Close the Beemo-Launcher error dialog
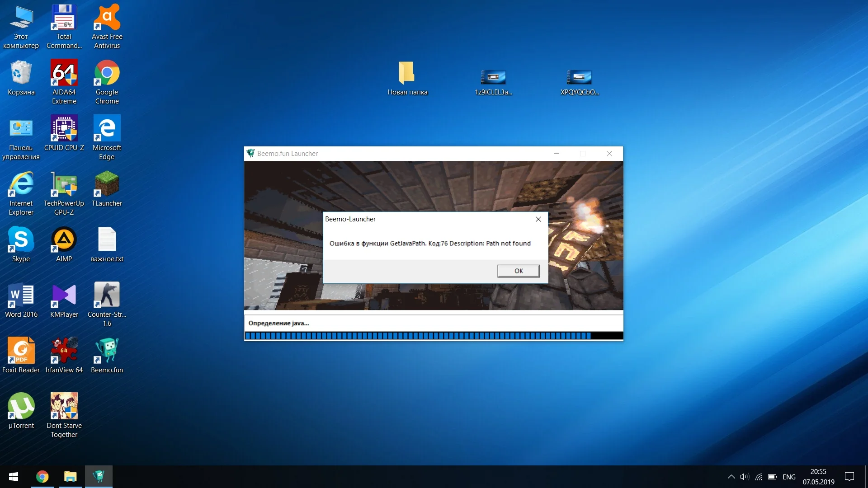Image resolution: width=868 pixels, height=488 pixels. 538,219
